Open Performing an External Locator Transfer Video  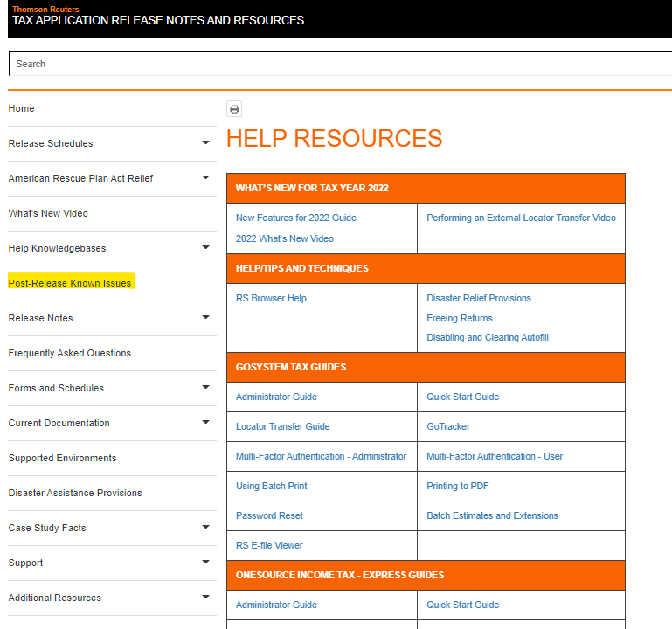[521, 218]
